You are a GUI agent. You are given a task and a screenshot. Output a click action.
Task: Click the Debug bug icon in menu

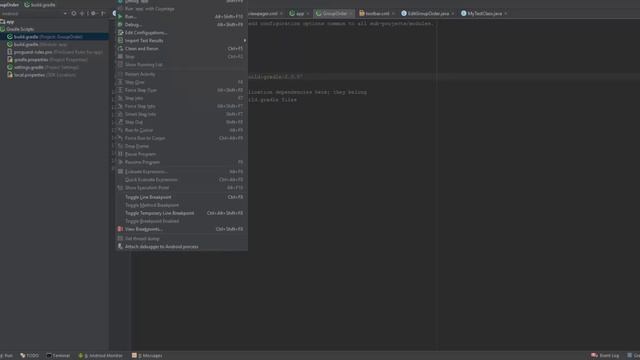pyautogui.click(x=120, y=24)
